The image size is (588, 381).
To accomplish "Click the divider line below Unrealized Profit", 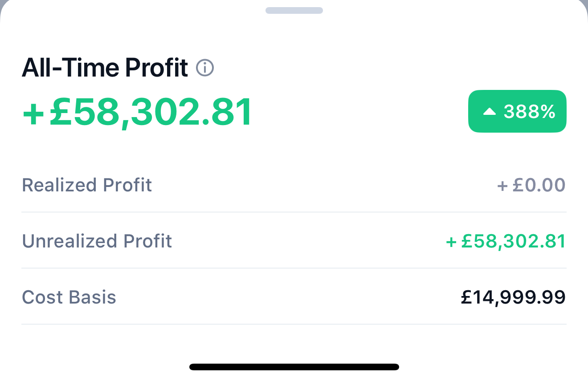I will click(x=294, y=268).
